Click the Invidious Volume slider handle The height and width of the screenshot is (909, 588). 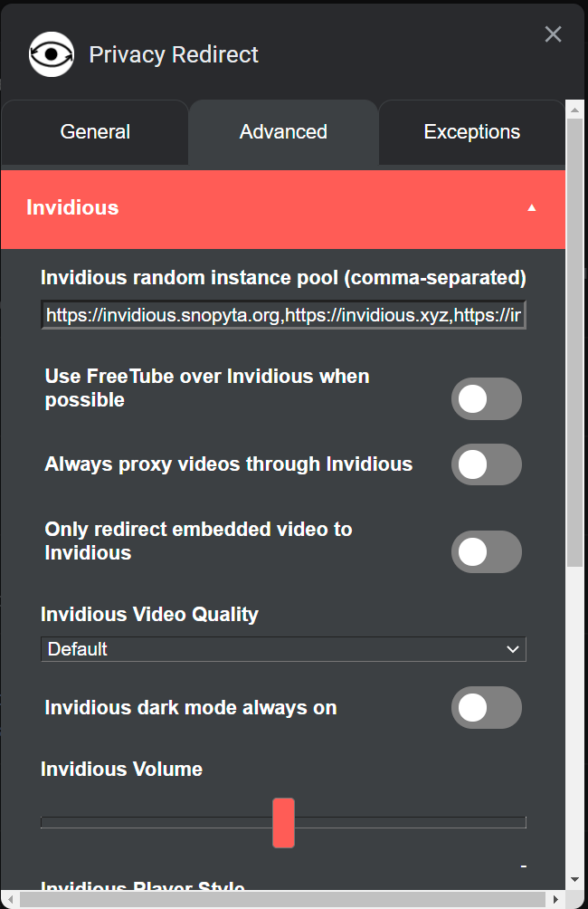[x=283, y=822]
